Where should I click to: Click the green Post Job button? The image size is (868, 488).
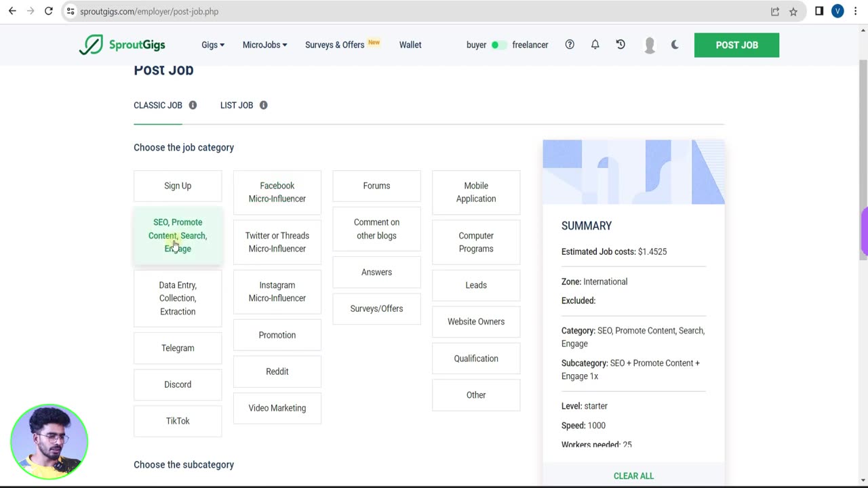pyautogui.click(x=736, y=45)
